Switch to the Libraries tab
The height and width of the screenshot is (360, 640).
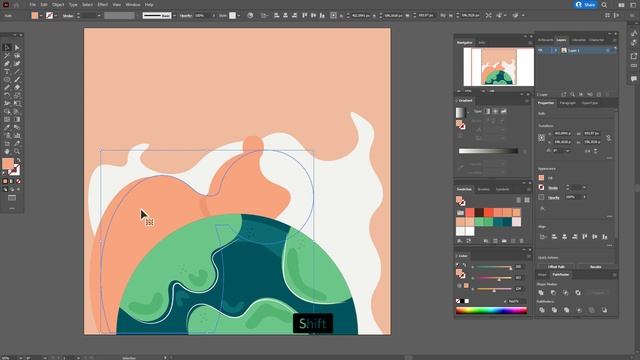[578, 40]
